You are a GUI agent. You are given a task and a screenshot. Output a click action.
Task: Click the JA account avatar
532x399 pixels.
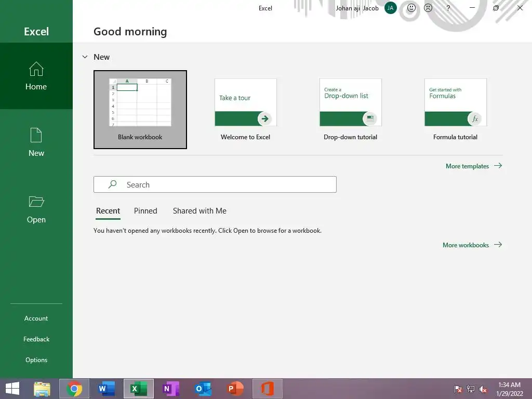(391, 8)
